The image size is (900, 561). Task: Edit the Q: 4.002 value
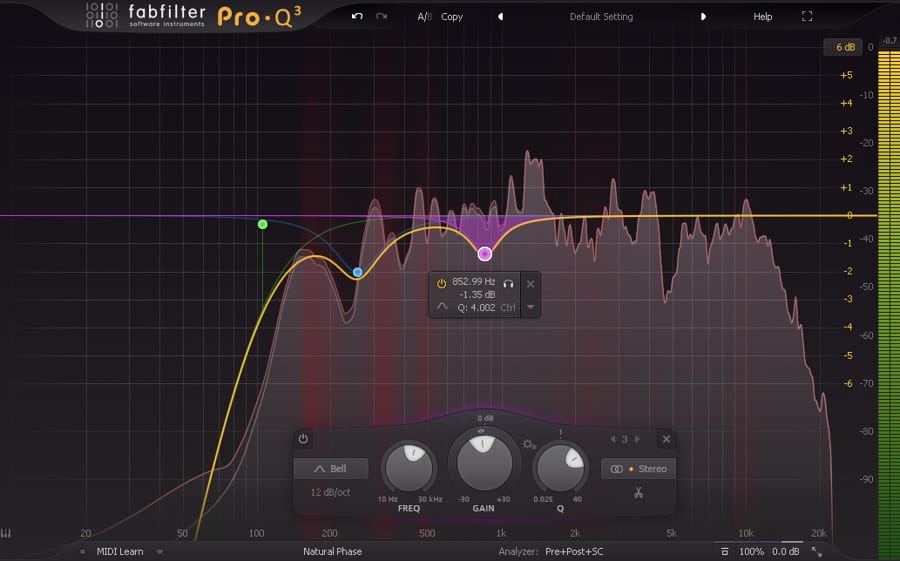click(476, 308)
